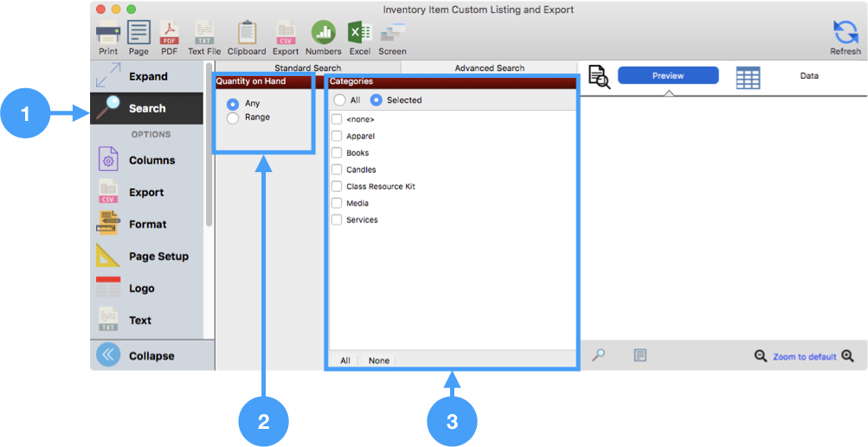This screenshot has width=868, height=447.
Task: Enable the Books category checkbox
Action: [338, 153]
